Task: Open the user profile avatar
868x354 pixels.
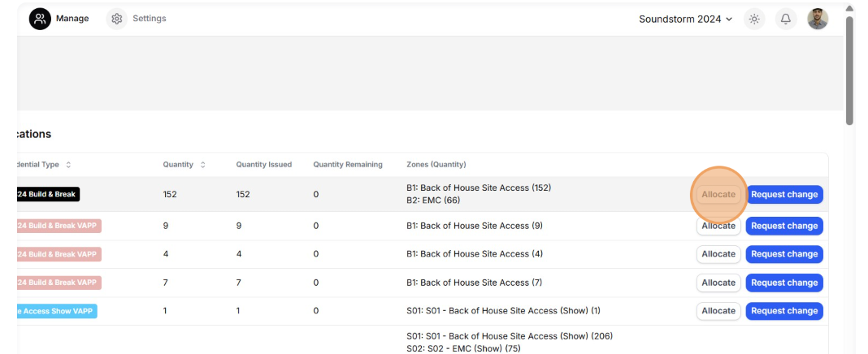Action: pos(818,19)
